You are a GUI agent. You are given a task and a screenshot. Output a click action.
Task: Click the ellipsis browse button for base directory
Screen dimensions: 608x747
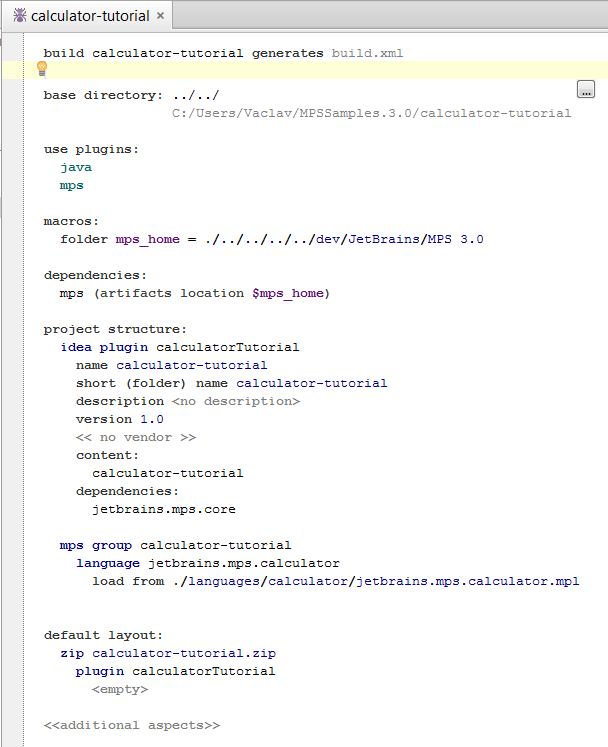point(586,89)
